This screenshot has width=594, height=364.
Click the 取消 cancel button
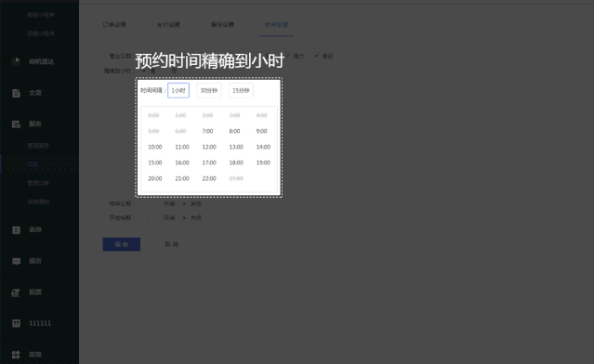tap(172, 244)
